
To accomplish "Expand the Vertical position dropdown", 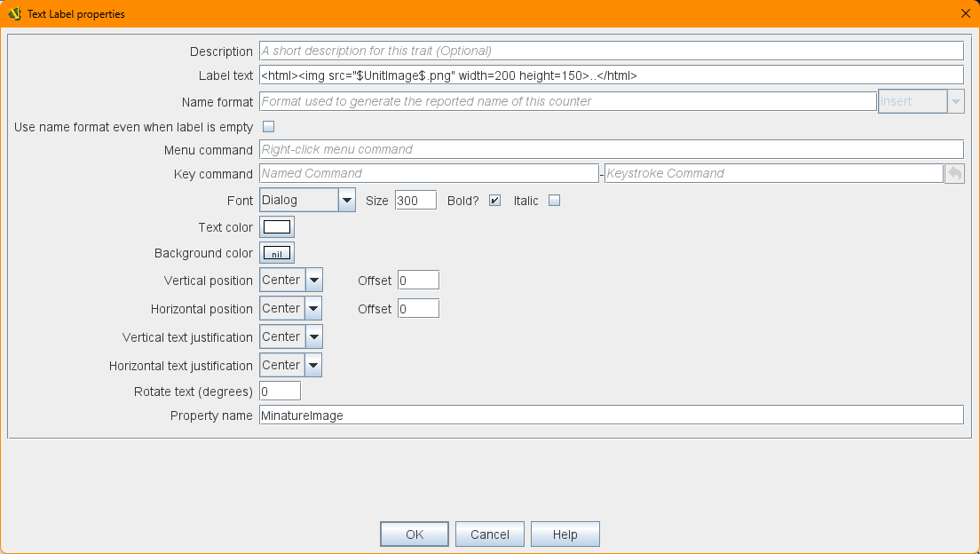I will click(x=313, y=281).
